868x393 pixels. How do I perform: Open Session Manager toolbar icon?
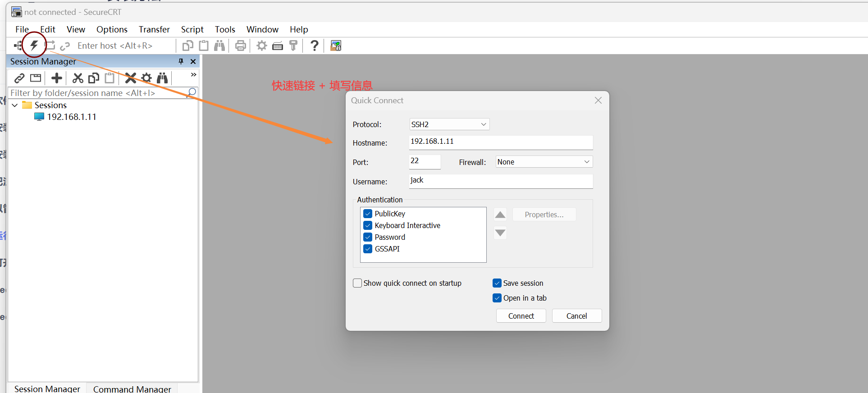click(18, 46)
